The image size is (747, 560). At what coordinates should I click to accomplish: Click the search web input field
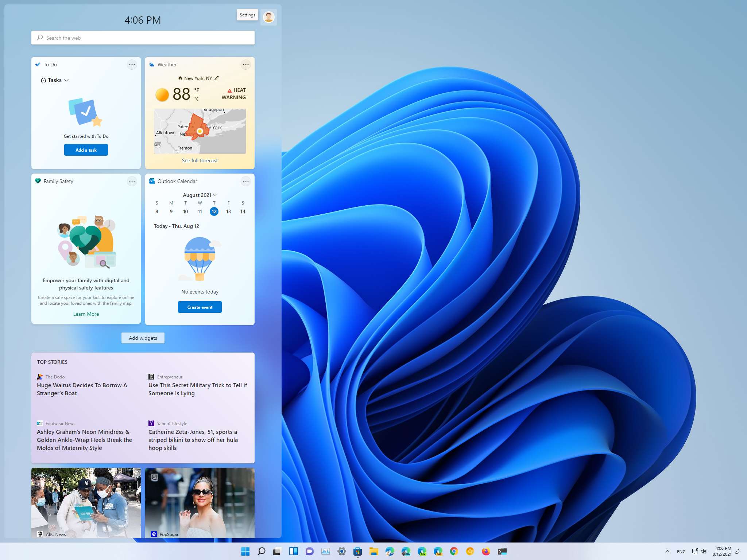[x=143, y=38]
